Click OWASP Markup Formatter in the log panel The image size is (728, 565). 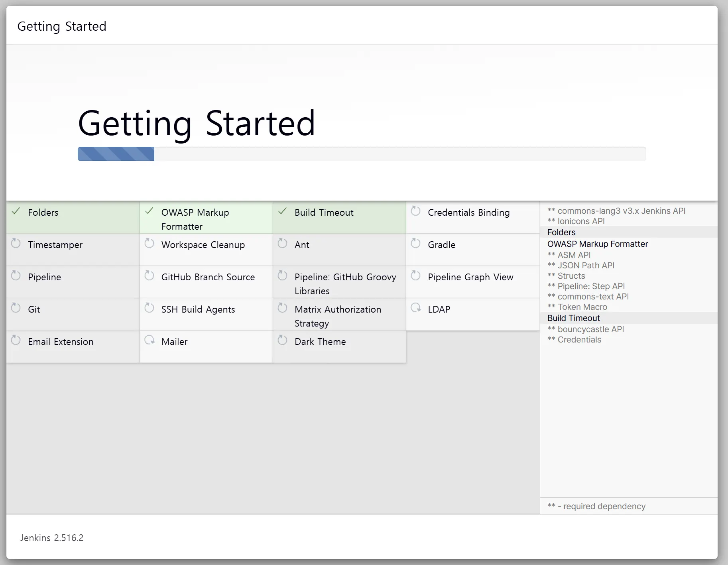(x=598, y=244)
